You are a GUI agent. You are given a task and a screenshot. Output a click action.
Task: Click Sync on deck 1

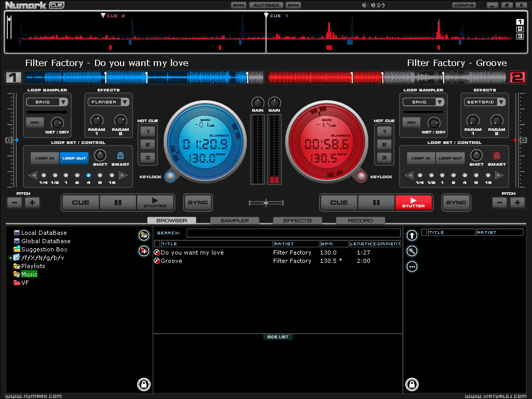click(x=198, y=203)
